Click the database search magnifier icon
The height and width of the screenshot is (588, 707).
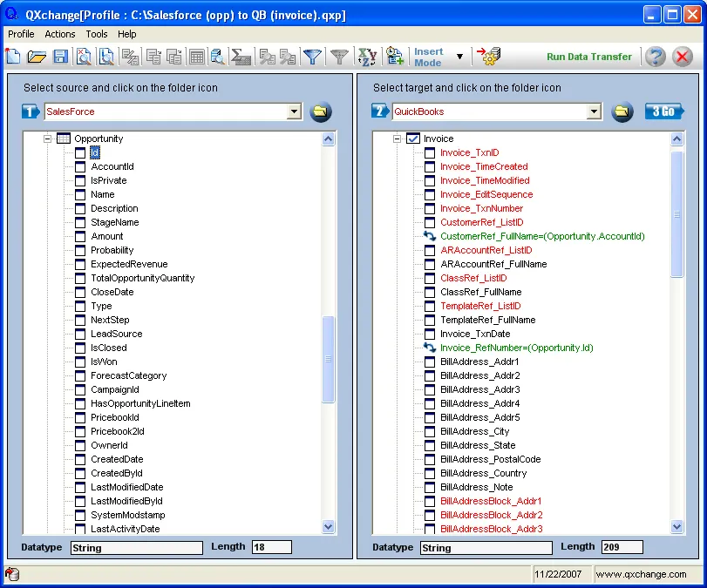pos(218,57)
